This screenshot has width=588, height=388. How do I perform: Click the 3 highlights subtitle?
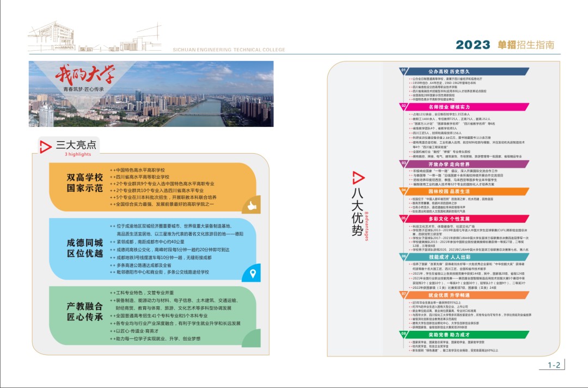pyautogui.click(x=78, y=154)
